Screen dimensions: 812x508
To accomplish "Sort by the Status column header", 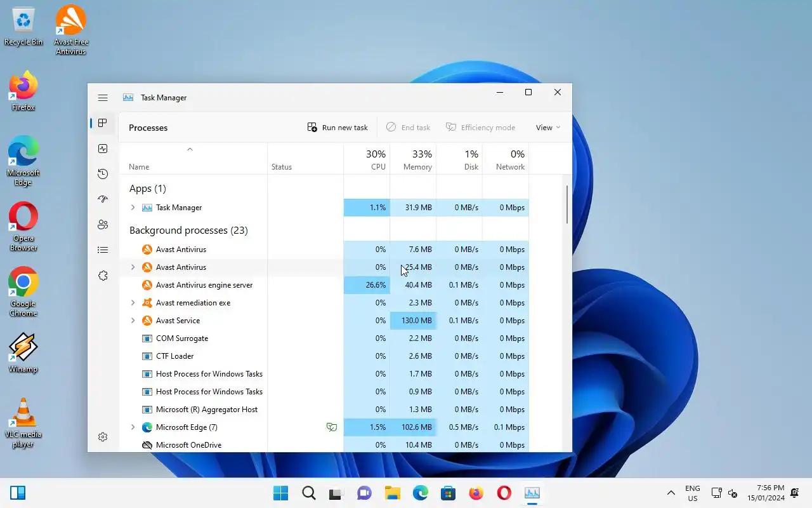I will [x=305, y=159].
